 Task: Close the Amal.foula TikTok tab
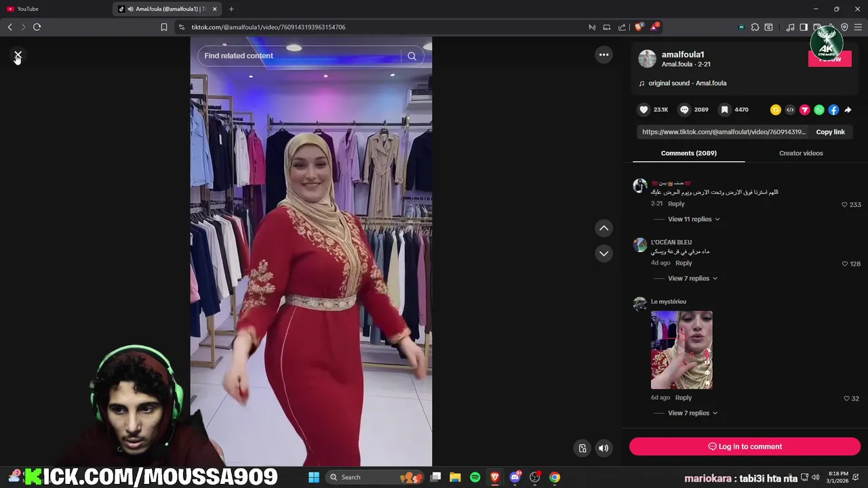[215, 9]
